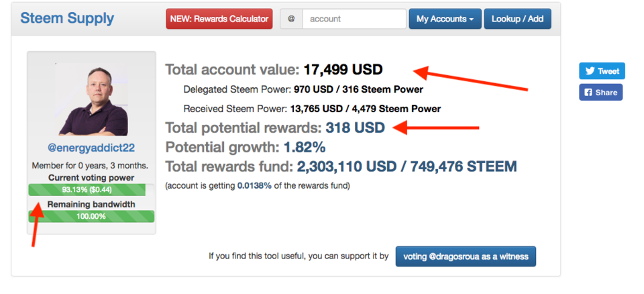
Task: Click the Twitter bird icon on Tweet
Action: tap(590, 71)
